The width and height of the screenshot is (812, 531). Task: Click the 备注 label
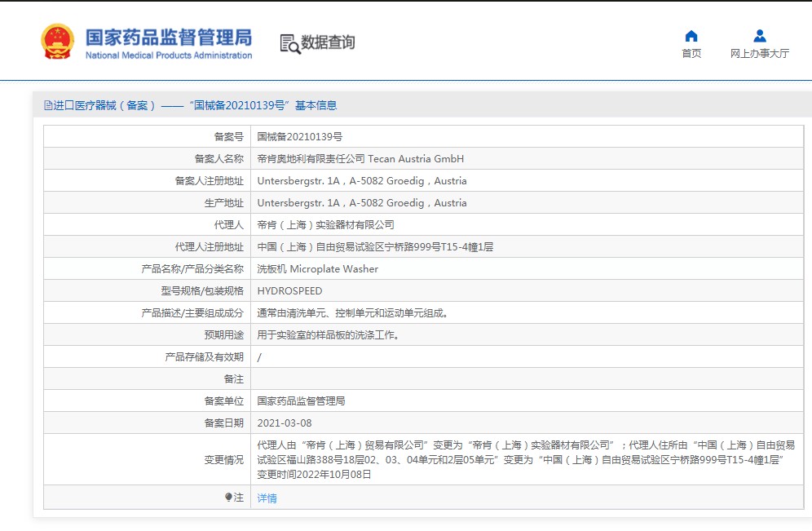coord(233,379)
